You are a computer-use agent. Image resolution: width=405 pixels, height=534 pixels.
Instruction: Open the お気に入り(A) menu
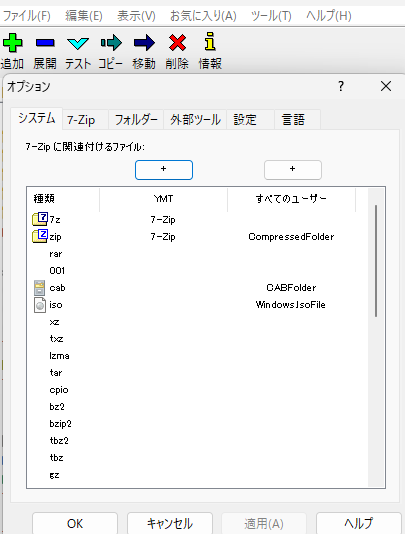point(203,16)
